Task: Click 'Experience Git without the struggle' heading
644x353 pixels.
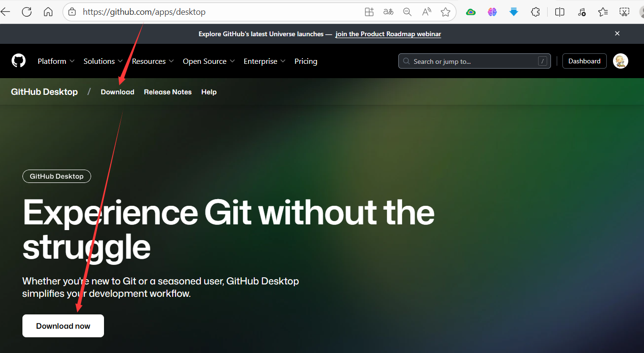Action: tap(229, 230)
